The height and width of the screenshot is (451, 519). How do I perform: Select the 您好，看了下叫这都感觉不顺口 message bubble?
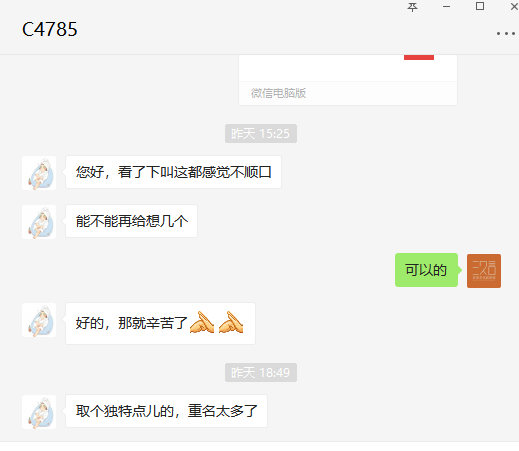coord(173,172)
